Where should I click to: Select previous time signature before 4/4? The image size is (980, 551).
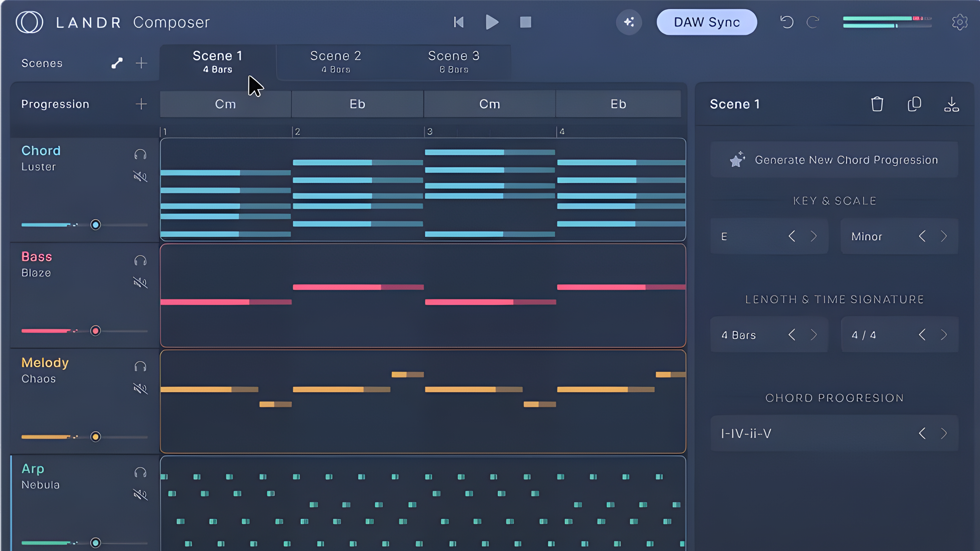point(922,335)
